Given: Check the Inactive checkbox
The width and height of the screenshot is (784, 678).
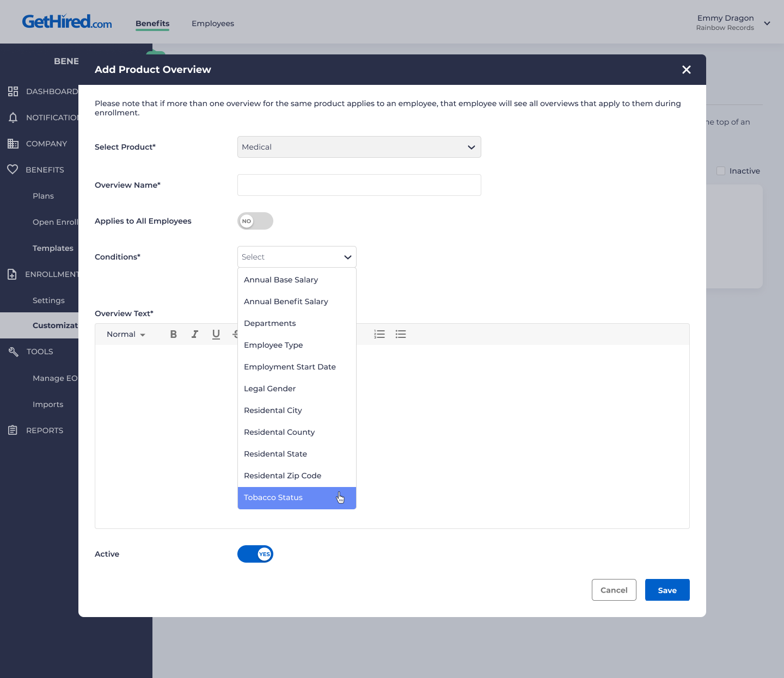Looking at the screenshot, I should (x=721, y=171).
